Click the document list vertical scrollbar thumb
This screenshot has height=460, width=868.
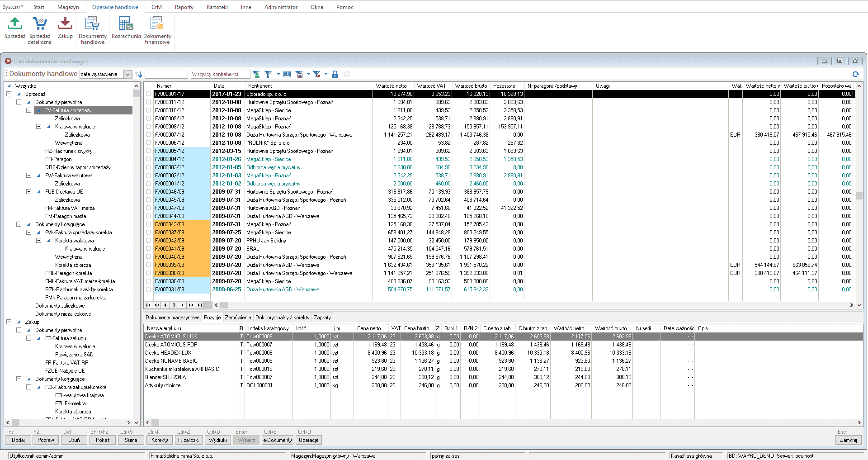coord(859,195)
